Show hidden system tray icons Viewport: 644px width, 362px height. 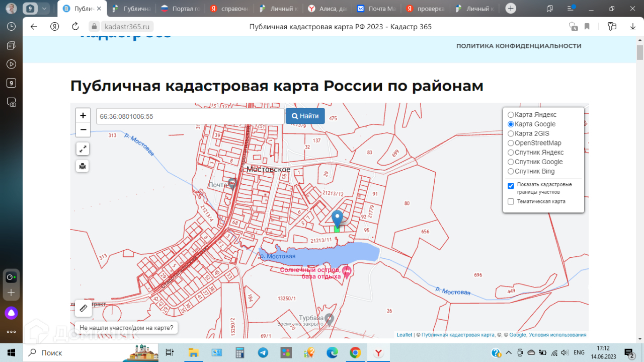pos(509,352)
